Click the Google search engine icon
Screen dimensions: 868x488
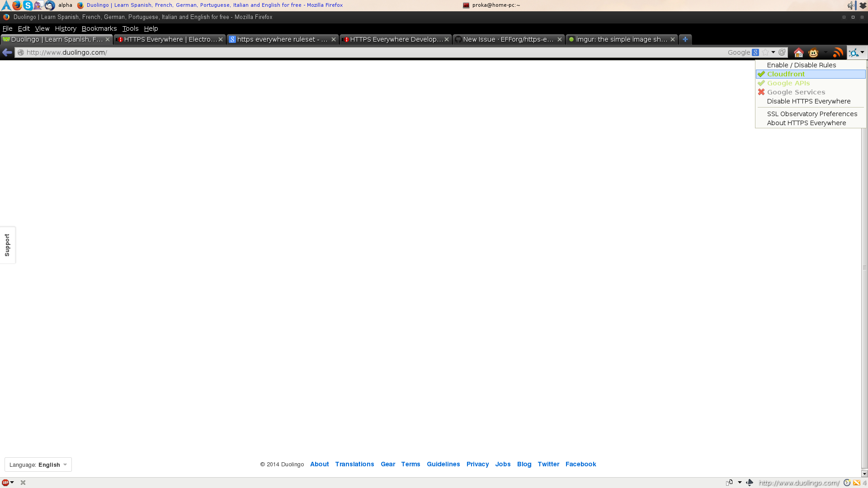755,52
